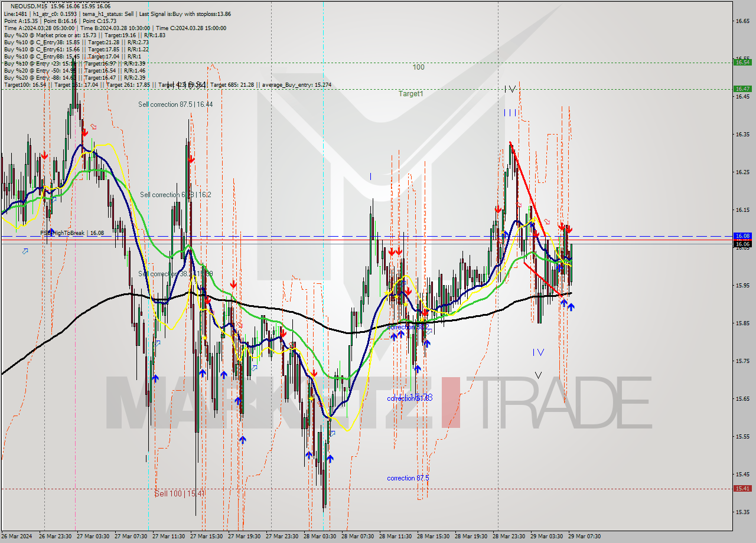
Task: Click the blue 'correction 38.2' label
Action: click(408, 327)
